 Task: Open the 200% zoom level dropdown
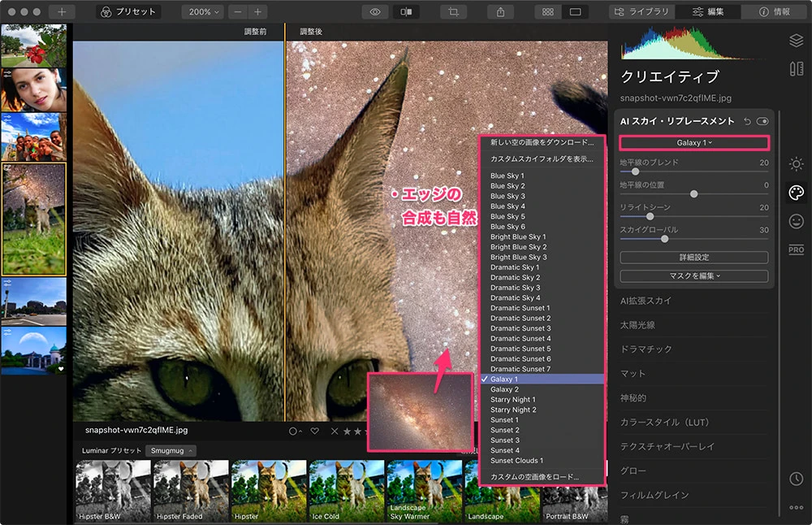click(204, 11)
